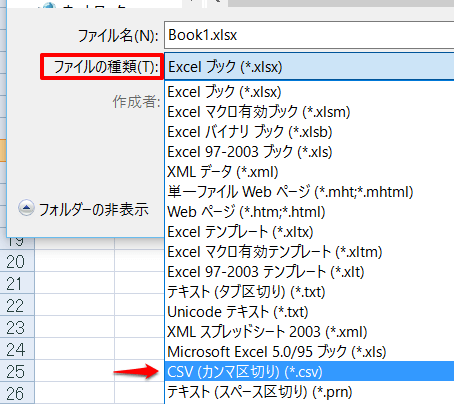The height and width of the screenshot is (404, 454).
Task: Select Excel マクロ有効テンプレート (*.xltm)
Action: click(309, 252)
